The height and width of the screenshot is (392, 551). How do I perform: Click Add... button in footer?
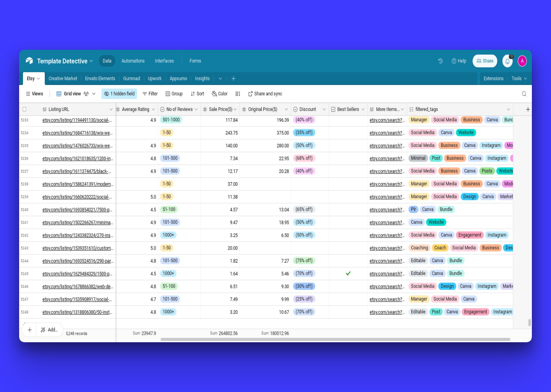(49, 330)
